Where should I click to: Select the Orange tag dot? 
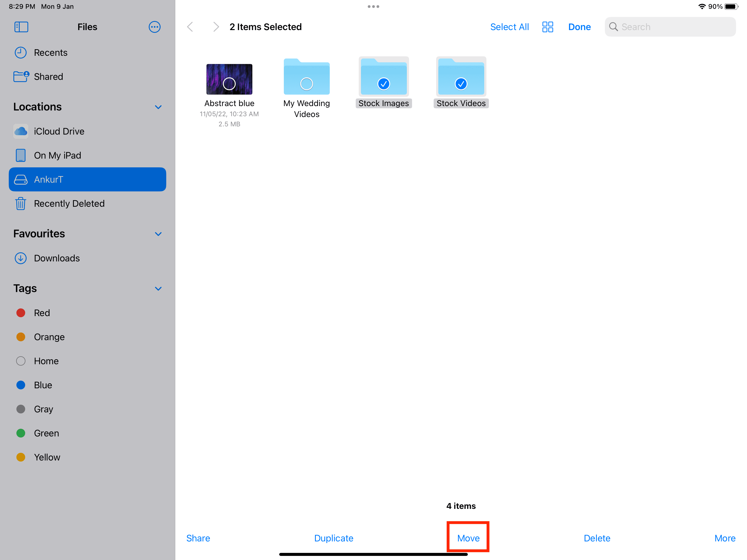[x=21, y=337]
